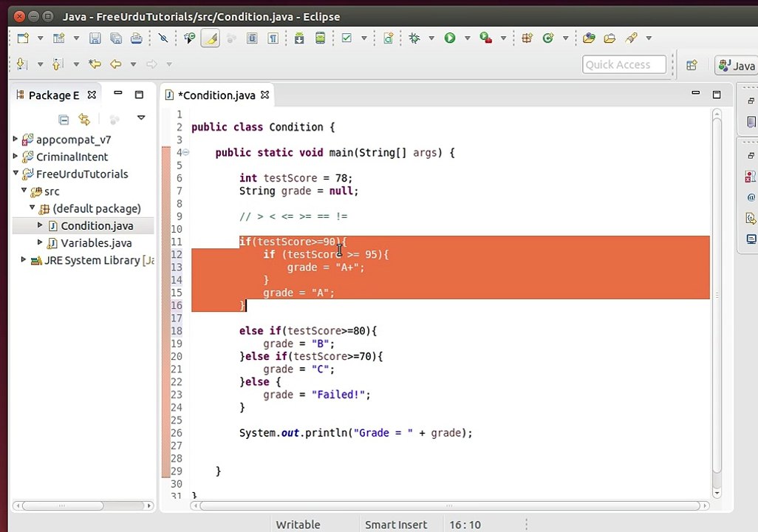
Task: Click the editor vertical scrollbar
Action: (x=717, y=295)
